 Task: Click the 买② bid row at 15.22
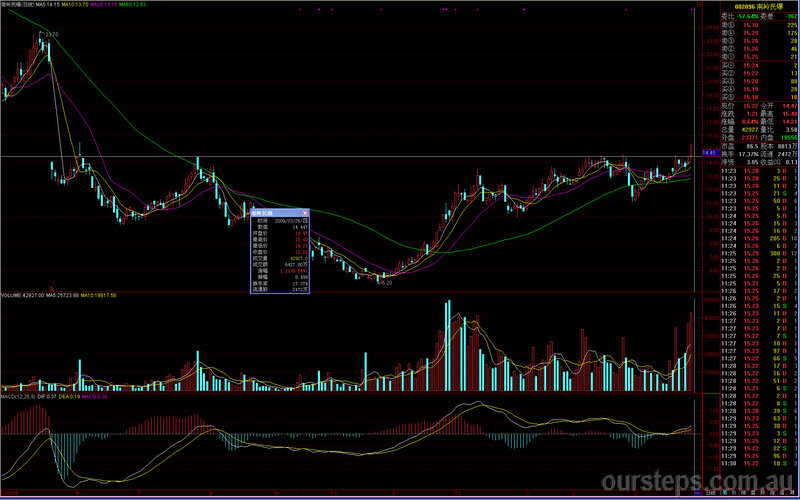click(759, 73)
